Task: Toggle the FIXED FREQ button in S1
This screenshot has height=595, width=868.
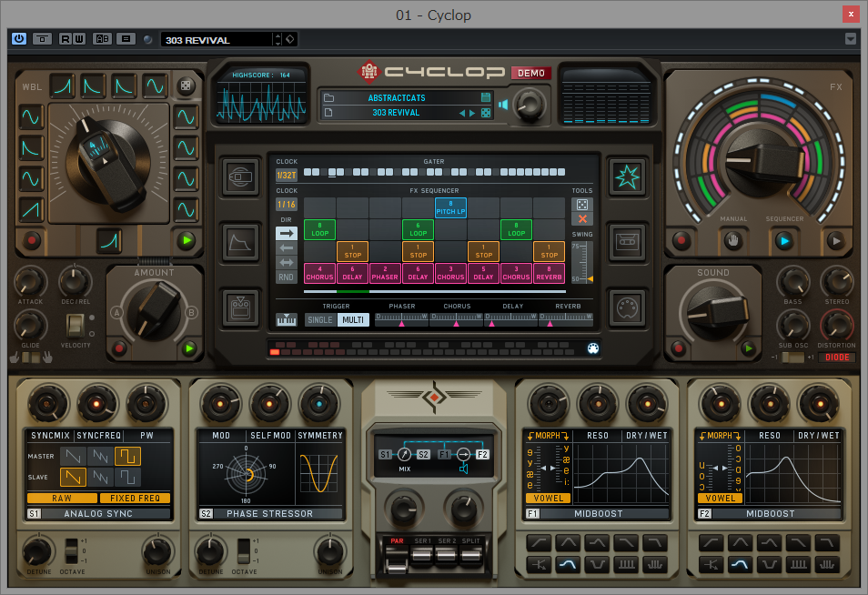Action: 135,499
